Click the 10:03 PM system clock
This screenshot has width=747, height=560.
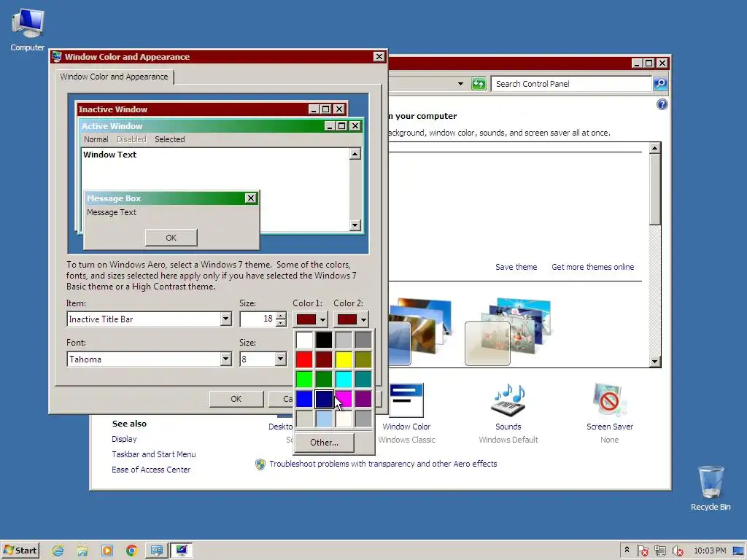(x=710, y=551)
